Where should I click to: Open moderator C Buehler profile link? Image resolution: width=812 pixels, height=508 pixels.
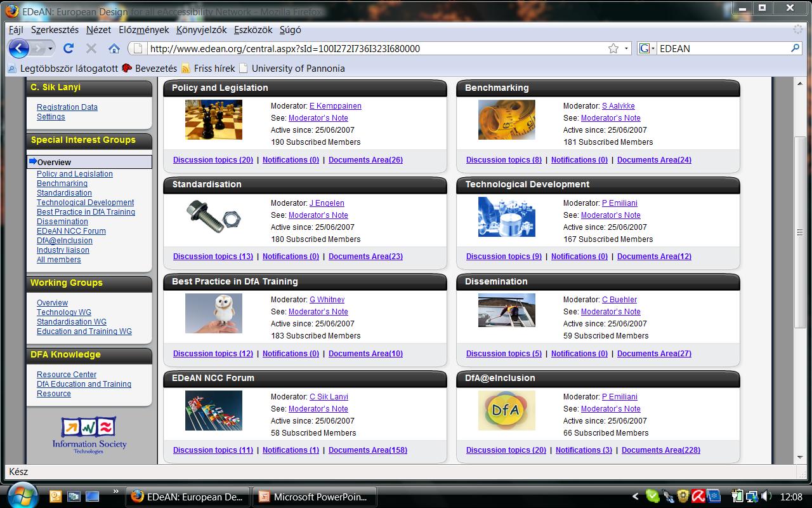(619, 300)
